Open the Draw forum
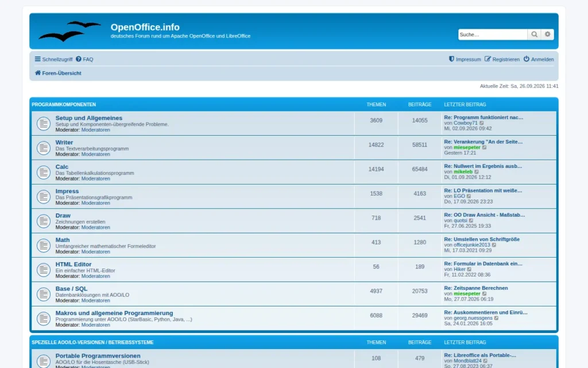The height and width of the screenshot is (368, 588). click(63, 216)
